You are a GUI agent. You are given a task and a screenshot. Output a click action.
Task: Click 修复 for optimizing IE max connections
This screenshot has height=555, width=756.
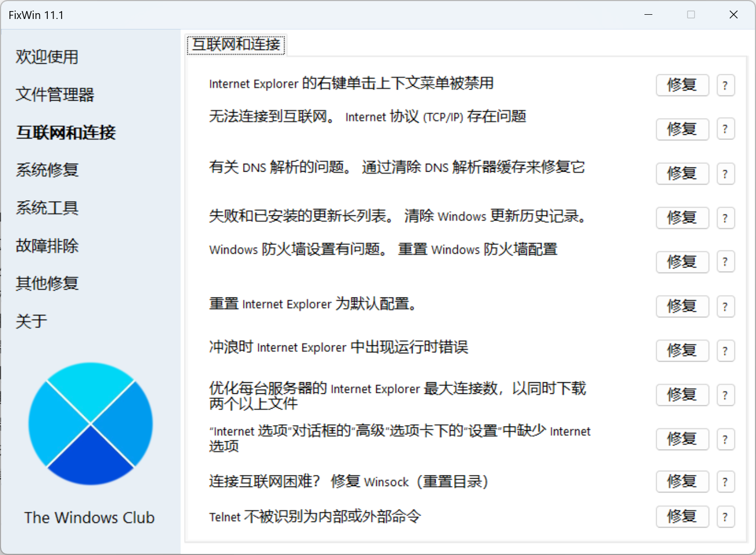click(682, 395)
